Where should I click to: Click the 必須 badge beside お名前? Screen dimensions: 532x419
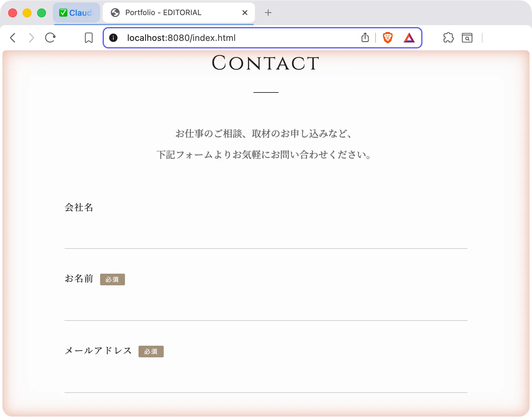point(112,279)
